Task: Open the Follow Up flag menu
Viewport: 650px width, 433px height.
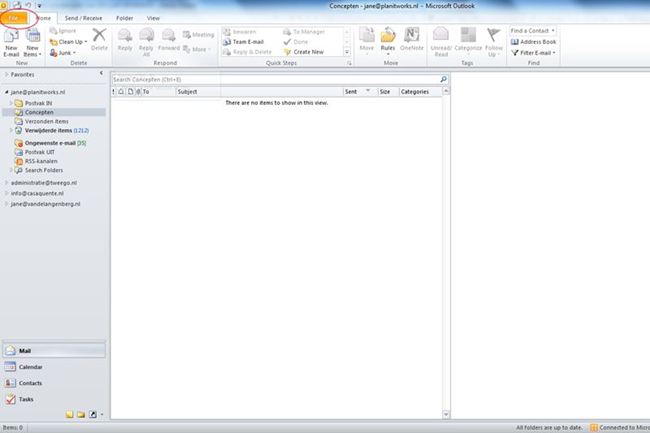Action: tap(494, 42)
